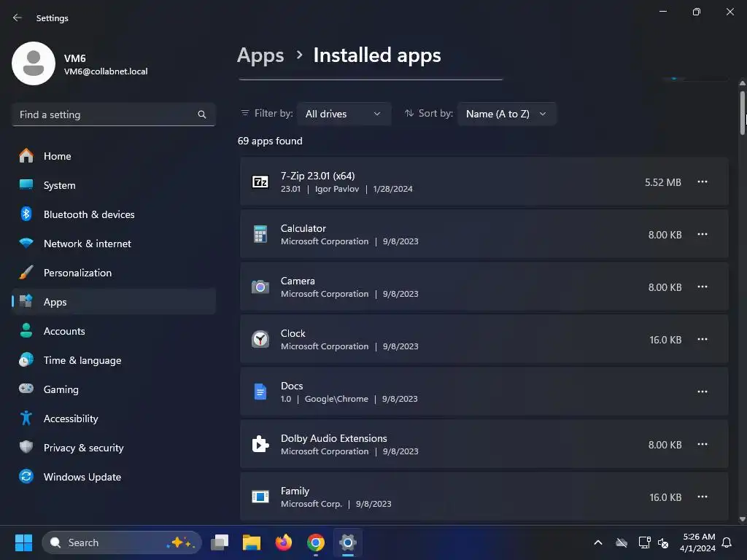
Task: Click the search magnifier in Find a setting
Action: tap(202, 114)
